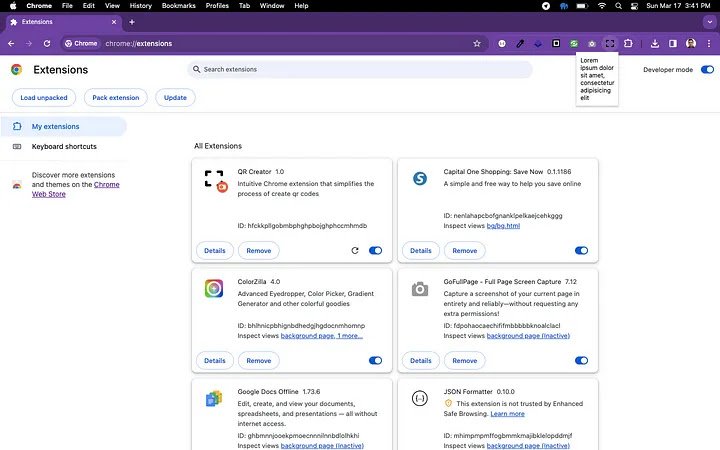This screenshot has height=450, width=720.
Task: Click the QR Creator extension logo
Action: tap(215, 180)
